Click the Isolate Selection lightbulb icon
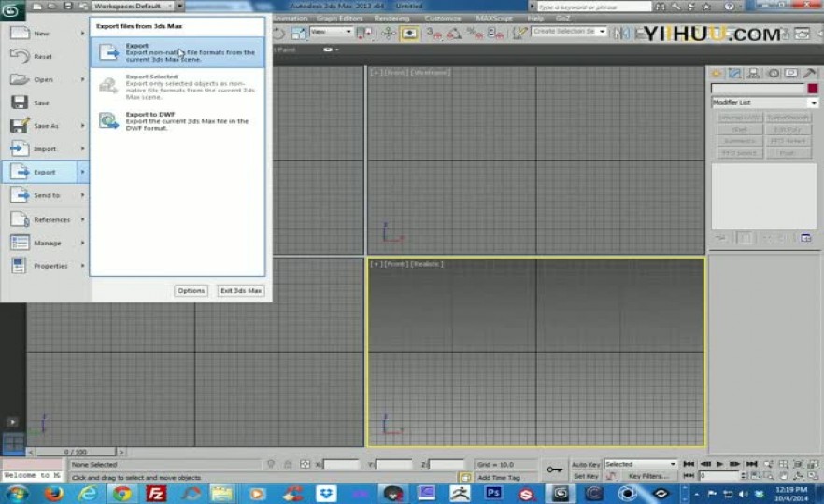 pos(271,464)
